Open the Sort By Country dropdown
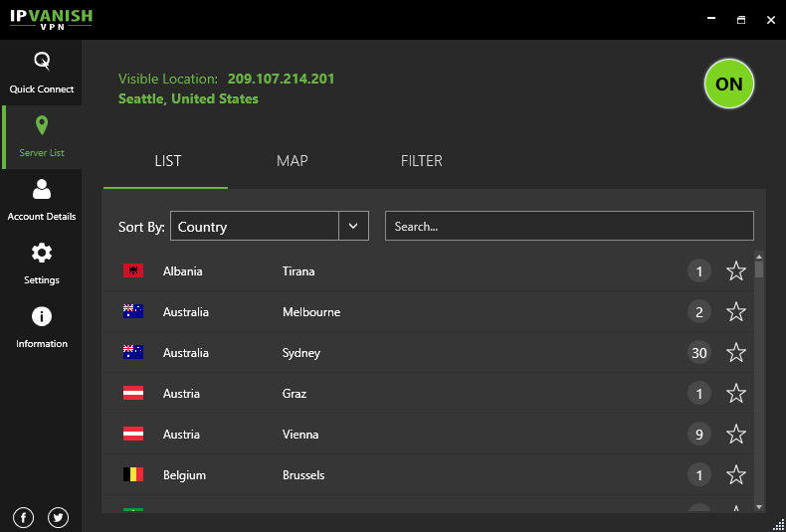The width and height of the screenshot is (786, 532). (256, 227)
